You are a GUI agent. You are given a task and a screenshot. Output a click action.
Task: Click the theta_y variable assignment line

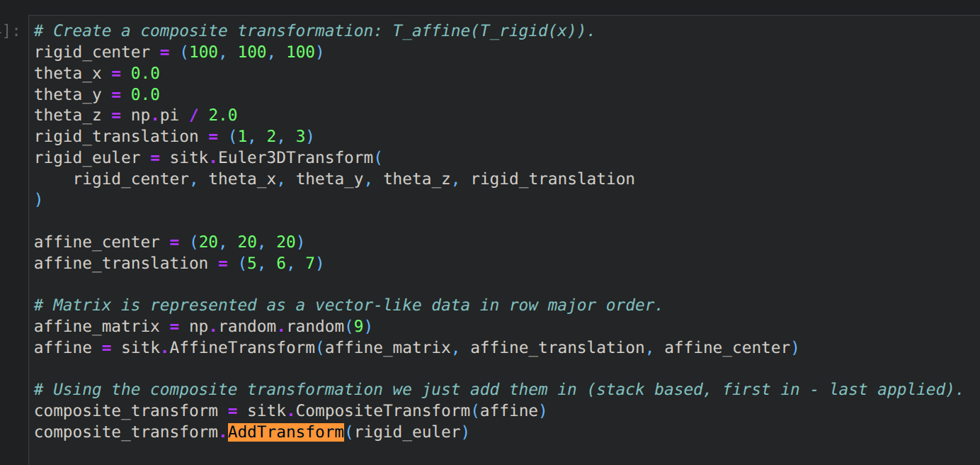[97, 94]
